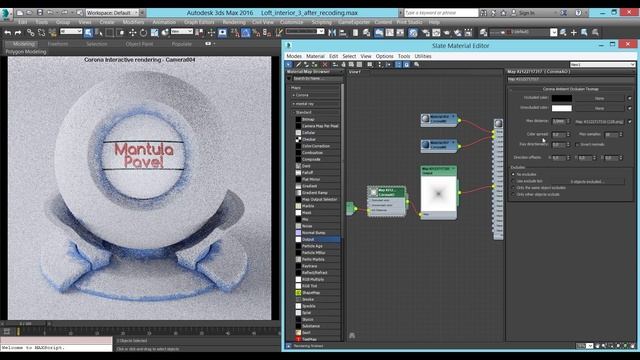Click the top Corona material node
Screen dimensions: 640x360
[x=439, y=119]
